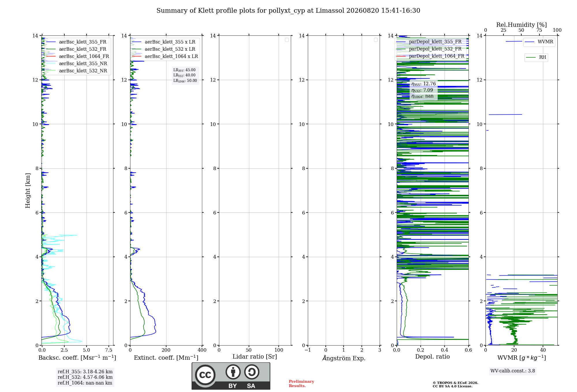Click the Ångström Exp. axis label
The height and width of the screenshot is (392, 577).
tap(344, 358)
